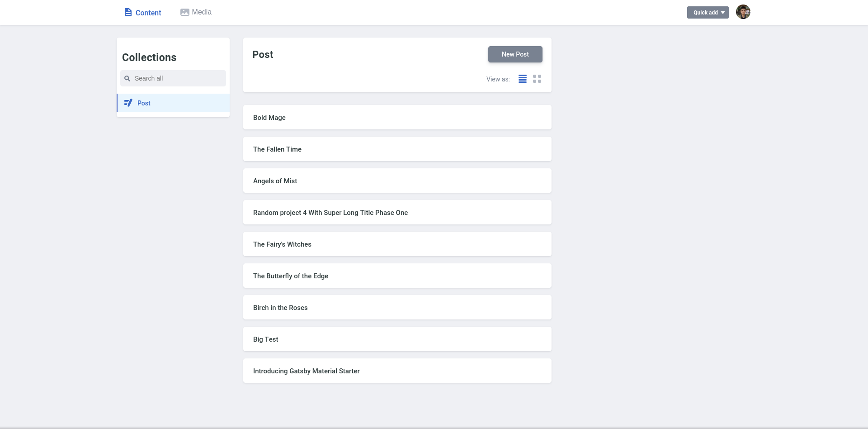Click the document icon beside Content
Screen dimensions: 868x429
click(127, 12)
